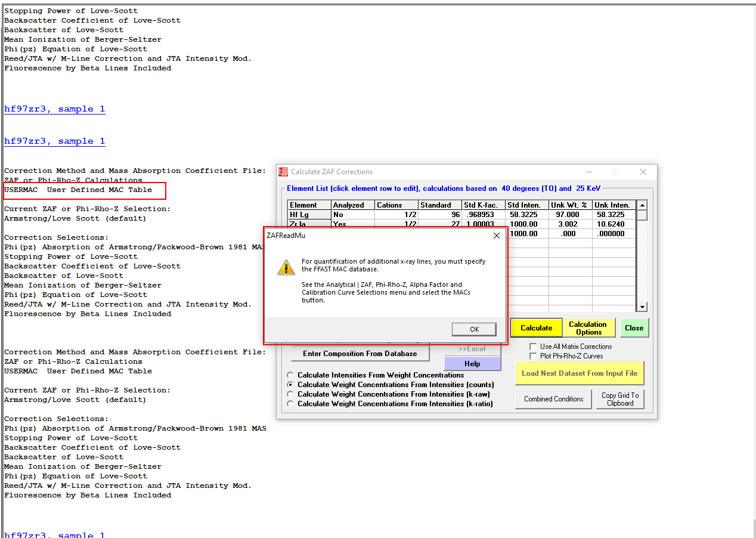The image size is (756, 538).
Task: Choose the k-ratio calculation radio option
Action: click(x=290, y=404)
